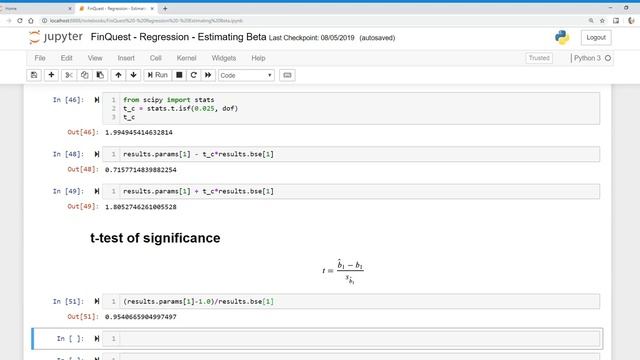Run the empty selected cell's run icon
Viewport: 640px width, 360px height.
[x=97, y=339]
